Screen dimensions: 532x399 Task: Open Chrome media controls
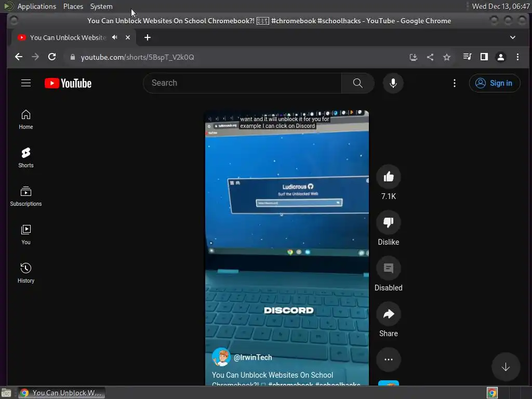click(467, 57)
